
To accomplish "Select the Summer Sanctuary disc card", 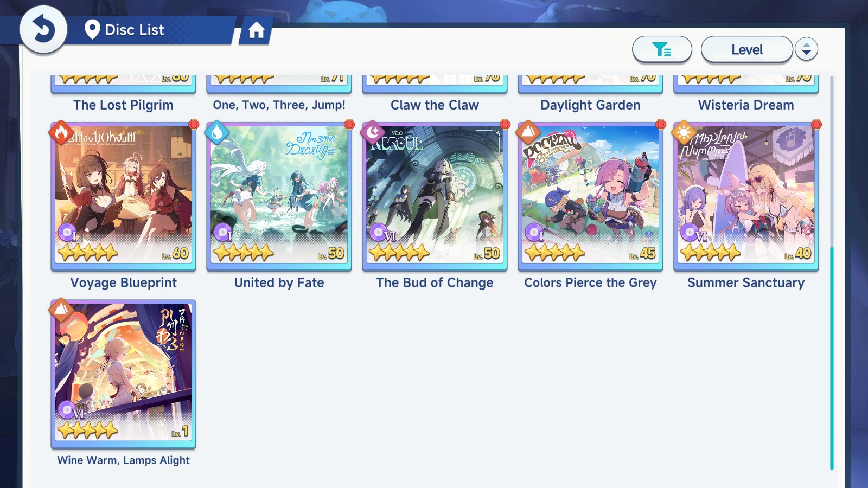I will (x=746, y=196).
